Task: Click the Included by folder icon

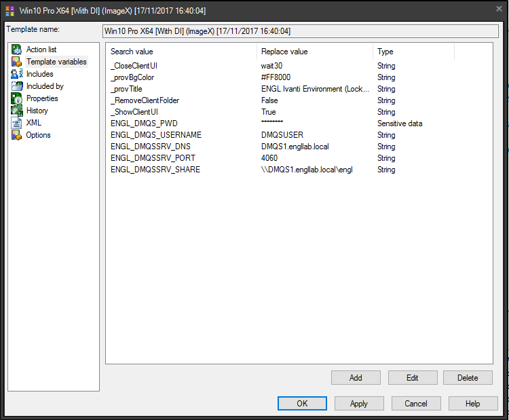Action: coord(16,86)
